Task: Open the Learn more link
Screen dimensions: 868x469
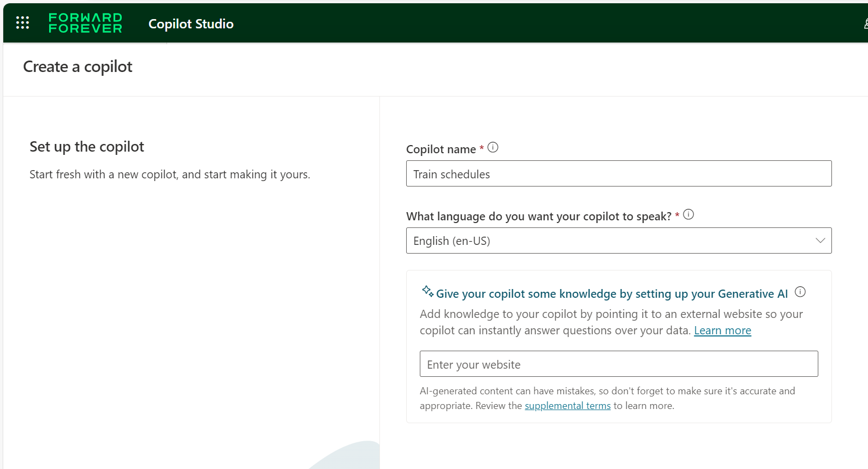Action: point(722,330)
